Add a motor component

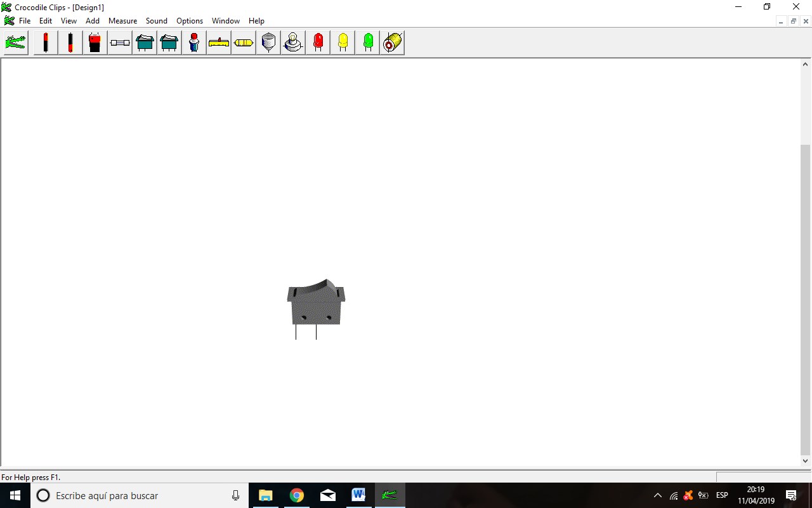tap(392, 43)
